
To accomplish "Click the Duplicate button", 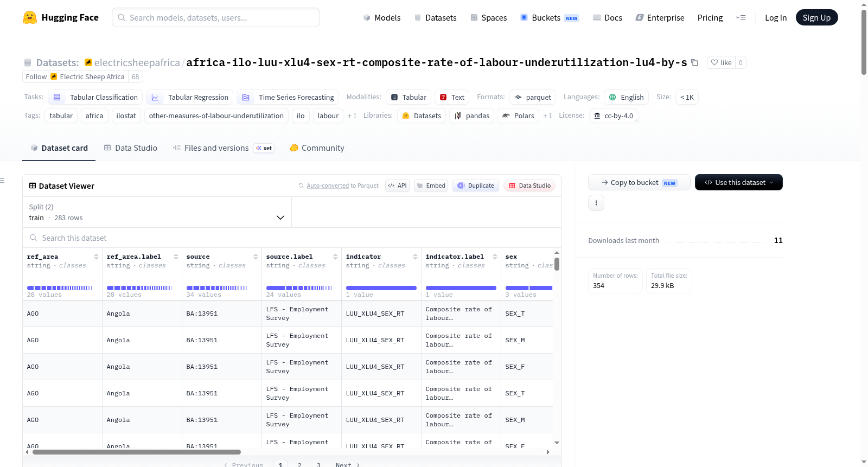I will click(x=476, y=185).
